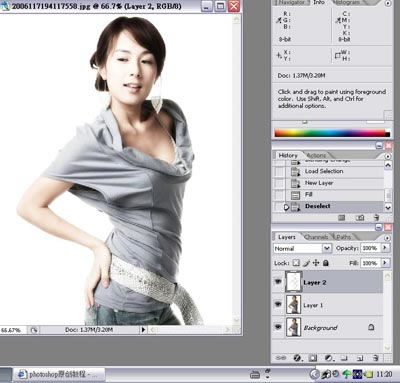Viewport: 400px width, 383px height.
Task: Create a new layer group folder icon
Action: 344,358
